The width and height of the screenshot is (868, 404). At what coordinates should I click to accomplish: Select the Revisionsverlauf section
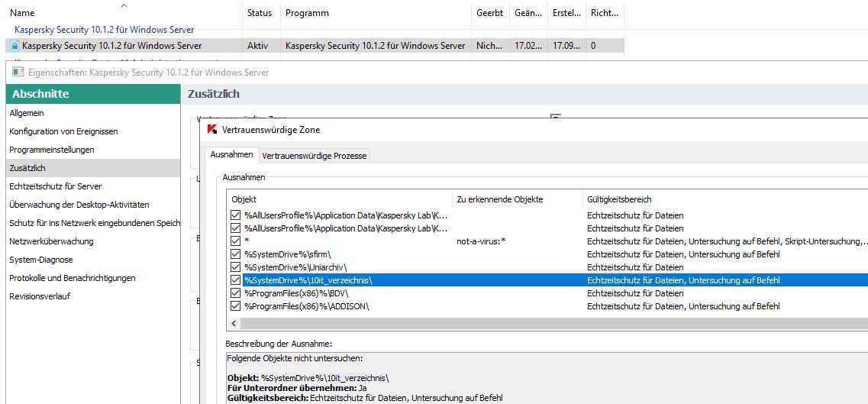click(40, 296)
